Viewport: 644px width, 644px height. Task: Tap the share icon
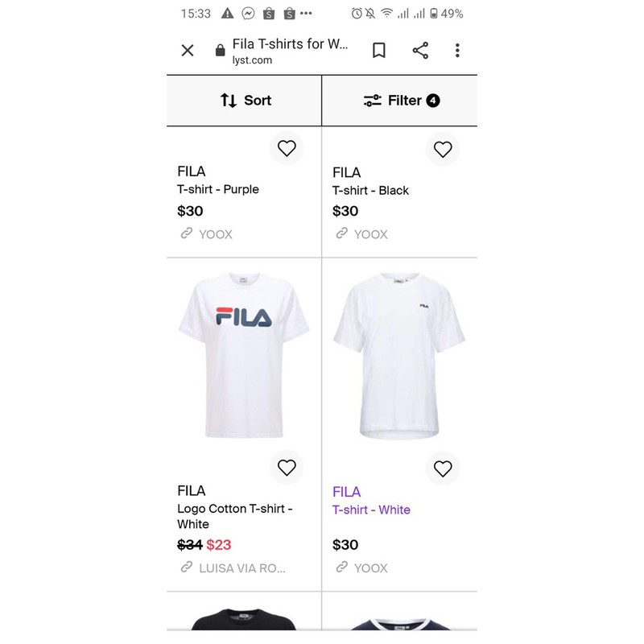(420, 51)
